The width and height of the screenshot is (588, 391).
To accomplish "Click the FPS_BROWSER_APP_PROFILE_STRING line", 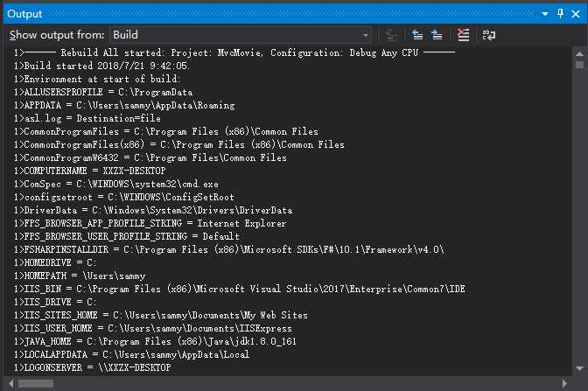I will [150, 223].
